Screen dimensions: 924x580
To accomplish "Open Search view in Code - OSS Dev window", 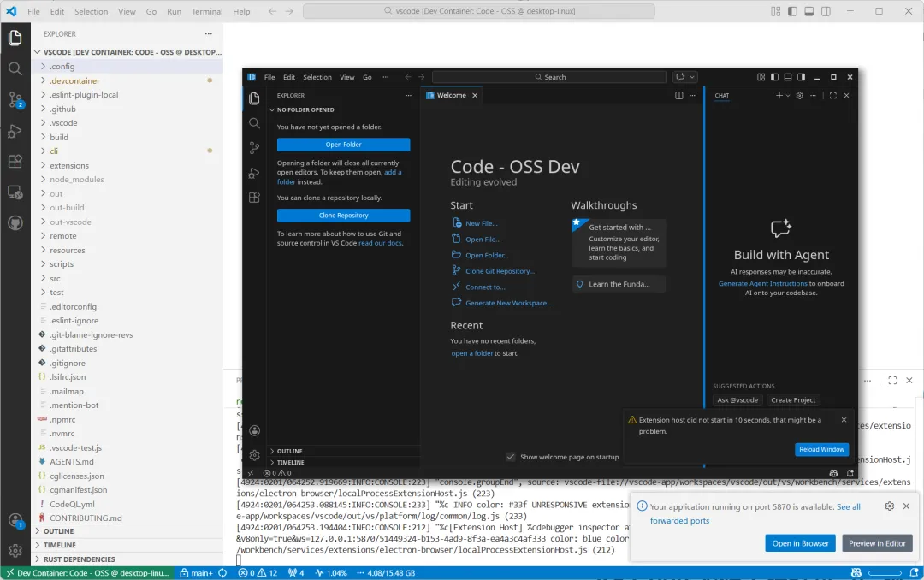I will coord(255,122).
